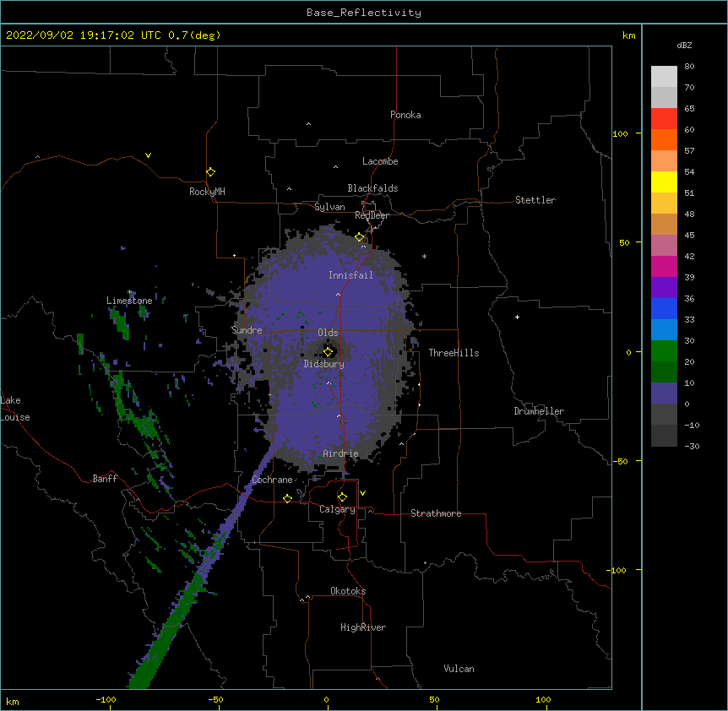The image size is (728, 711).
Task: Click the Olds town label
Action: pos(328,333)
